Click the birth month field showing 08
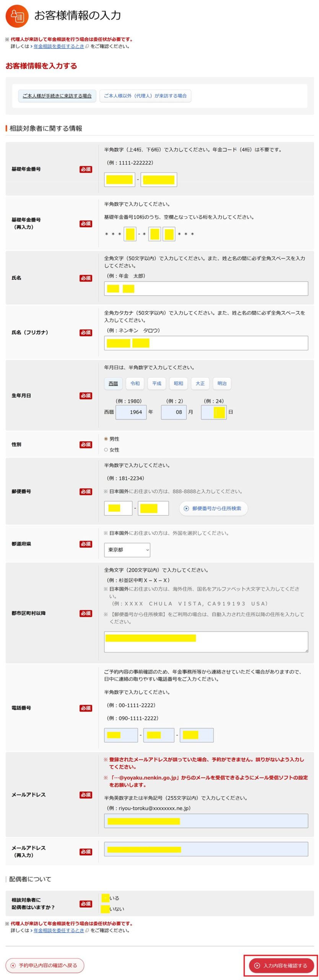Viewport: 319px width, 980px height. tap(174, 412)
